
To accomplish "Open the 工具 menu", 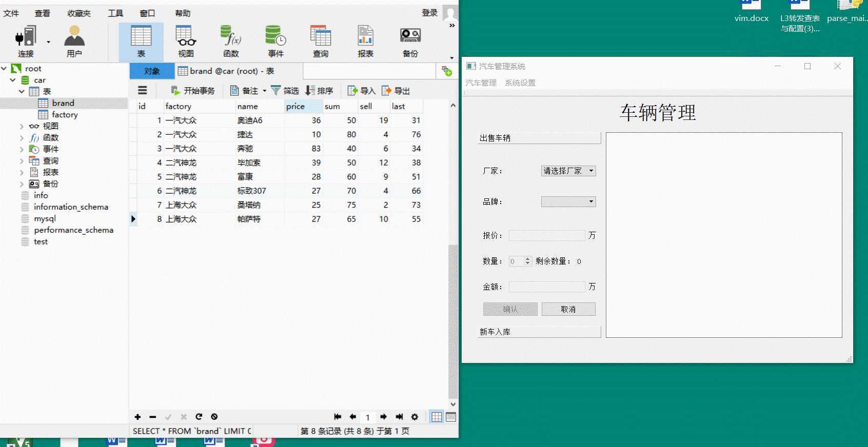I will pyautogui.click(x=115, y=13).
